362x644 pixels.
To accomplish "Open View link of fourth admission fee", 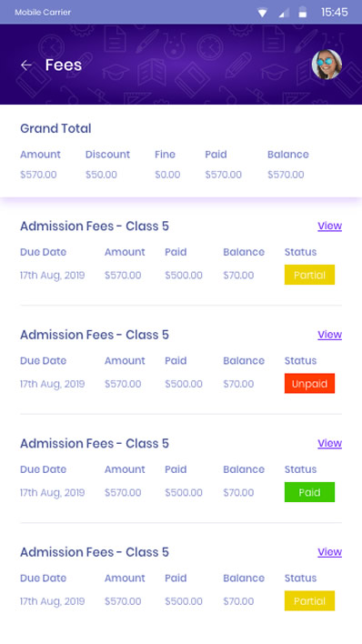I will point(329,552).
